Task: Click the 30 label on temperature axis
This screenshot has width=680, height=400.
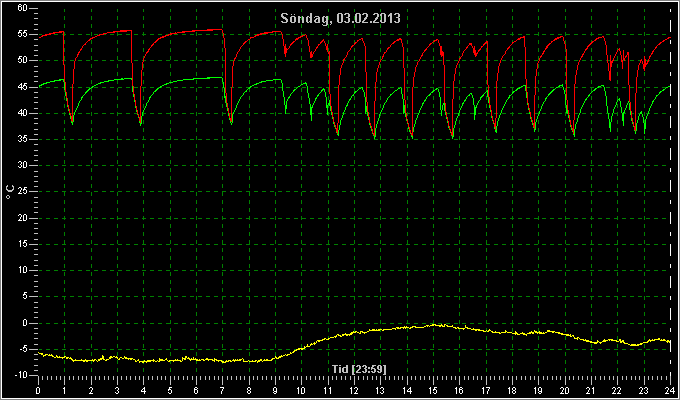Action: tap(23, 165)
